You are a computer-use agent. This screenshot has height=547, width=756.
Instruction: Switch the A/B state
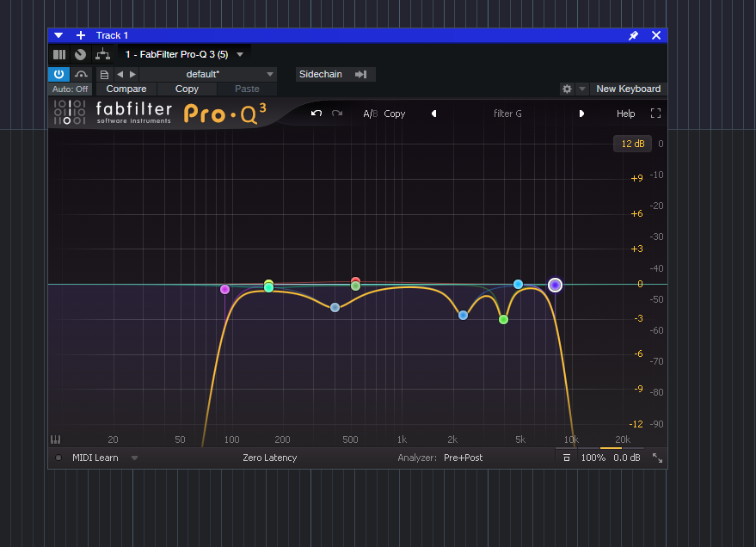[371, 114]
